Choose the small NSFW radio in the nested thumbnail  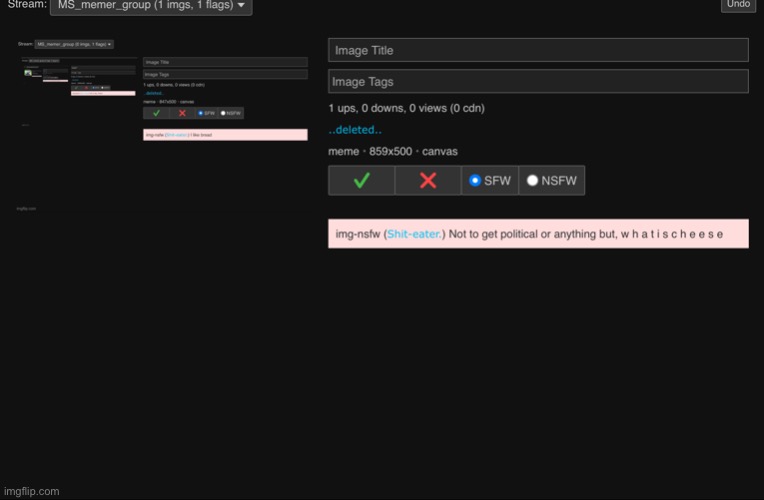click(222, 113)
